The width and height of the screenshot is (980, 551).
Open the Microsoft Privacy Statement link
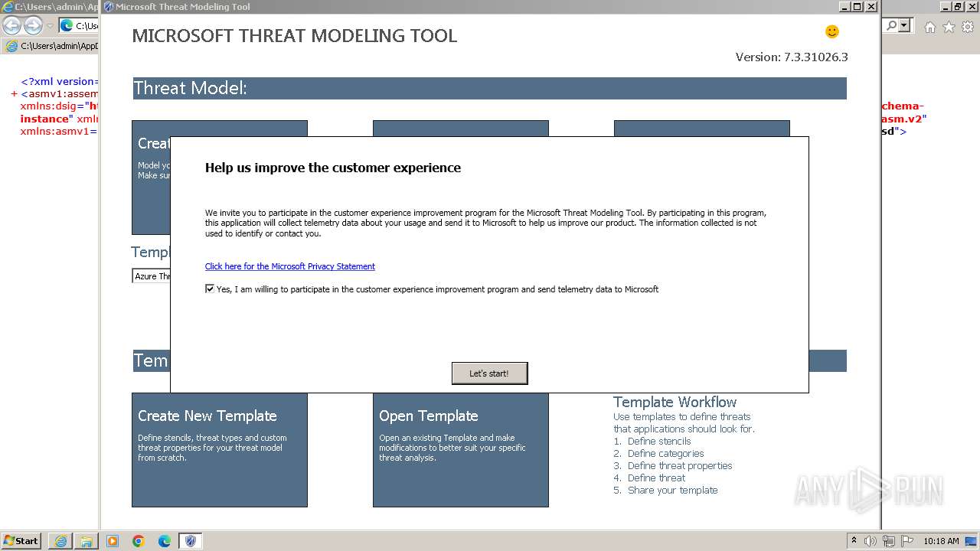click(290, 266)
